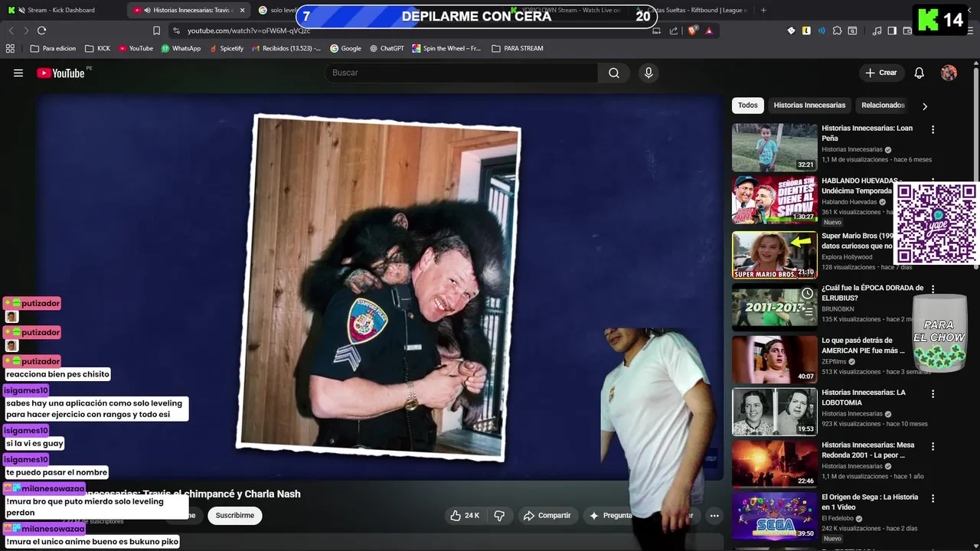Select the Relacionados filter chip
980x551 pixels.
883,106
